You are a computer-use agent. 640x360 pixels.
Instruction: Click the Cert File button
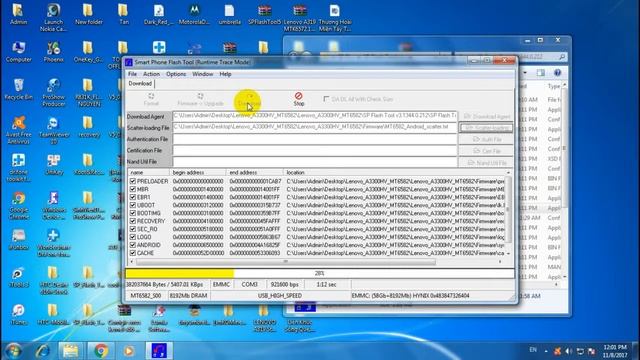coord(486,151)
